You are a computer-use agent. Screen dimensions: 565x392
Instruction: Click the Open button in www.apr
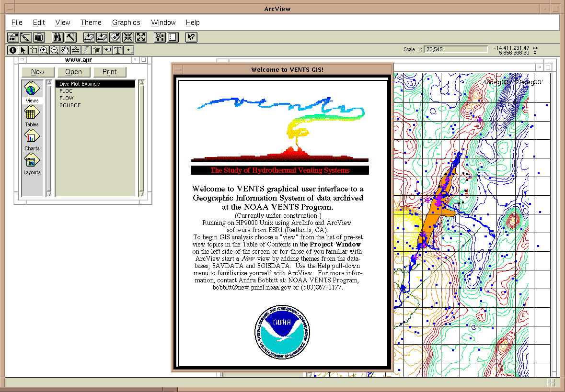73,72
